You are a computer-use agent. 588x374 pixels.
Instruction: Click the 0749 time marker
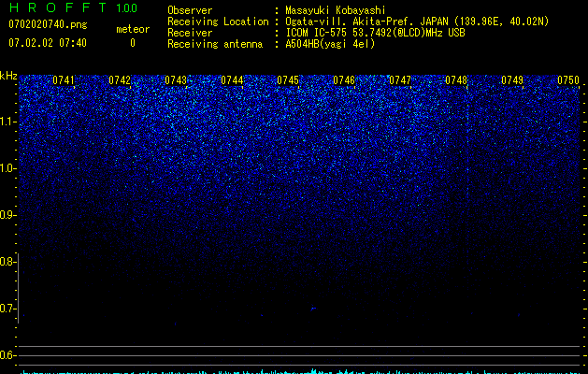click(x=512, y=80)
